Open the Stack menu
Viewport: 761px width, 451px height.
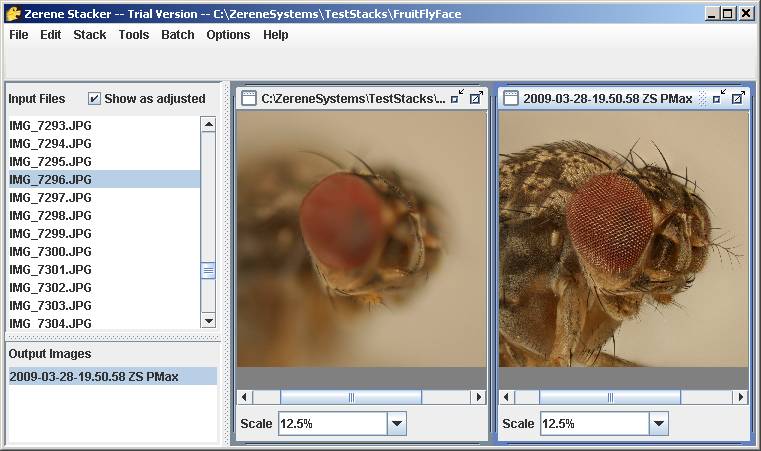(x=90, y=34)
